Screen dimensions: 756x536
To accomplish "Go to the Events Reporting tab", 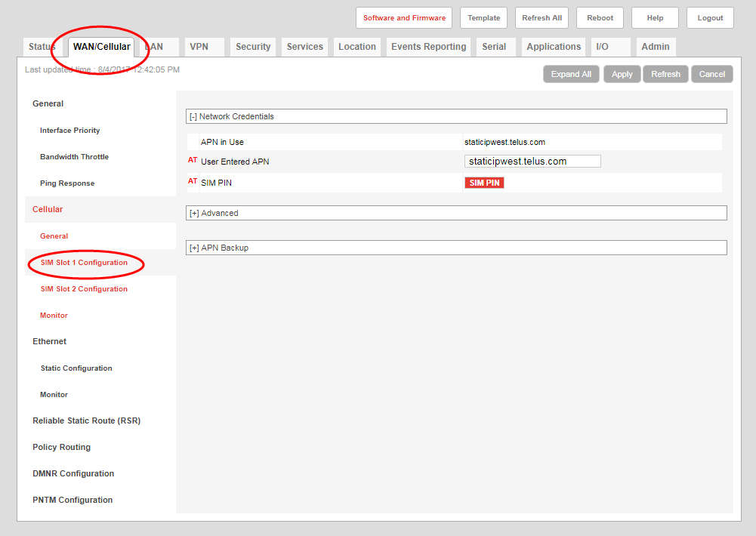I will point(428,47).
